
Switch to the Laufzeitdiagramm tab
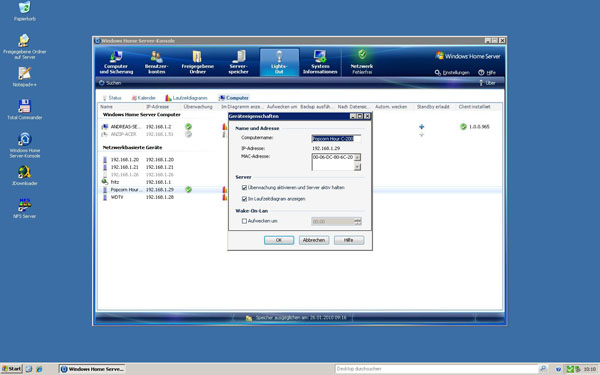pyautogui.click(x=186, y=98)
